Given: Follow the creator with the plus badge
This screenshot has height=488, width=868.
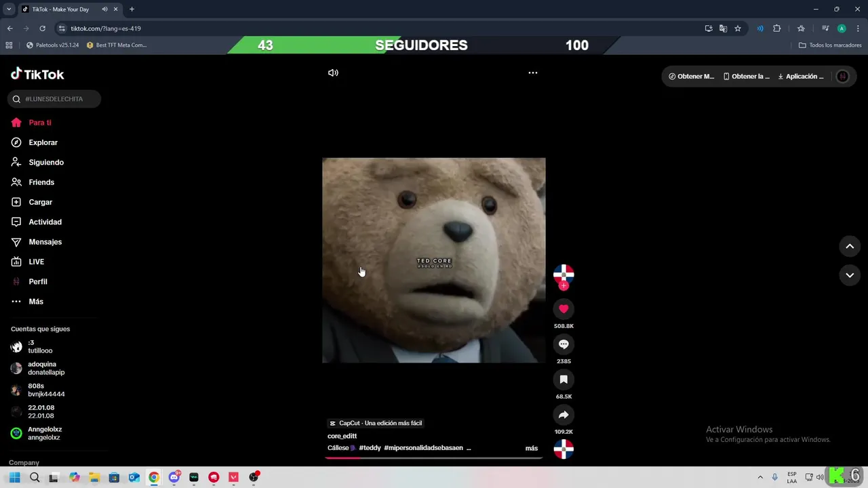Looking at the screenshot, I should coord(564,286).
